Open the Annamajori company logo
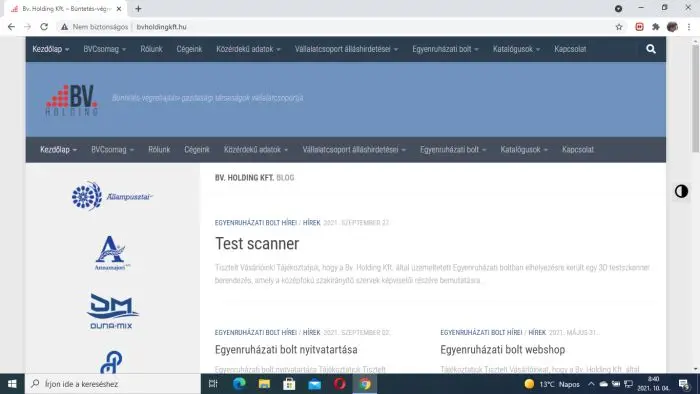 coord(112,253)
